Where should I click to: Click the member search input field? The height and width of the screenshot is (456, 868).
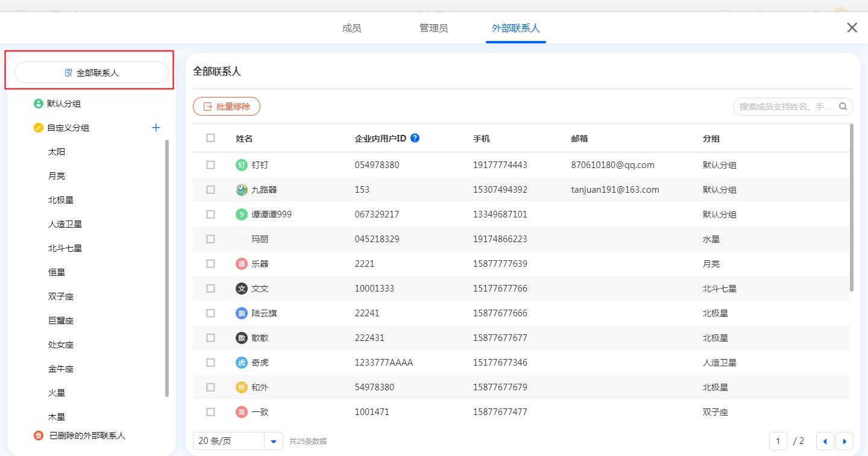(785, 107)
